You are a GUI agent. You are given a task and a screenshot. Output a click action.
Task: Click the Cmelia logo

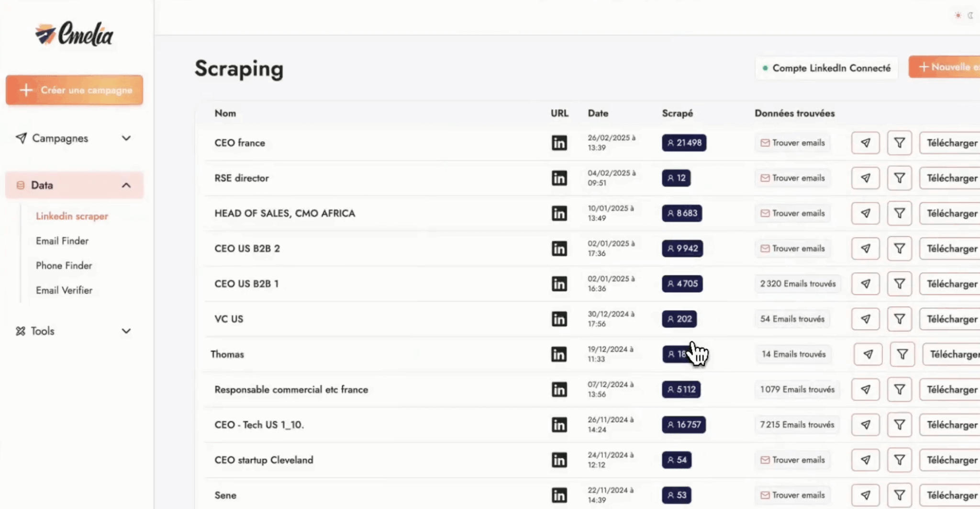click(x=74, y=34)
